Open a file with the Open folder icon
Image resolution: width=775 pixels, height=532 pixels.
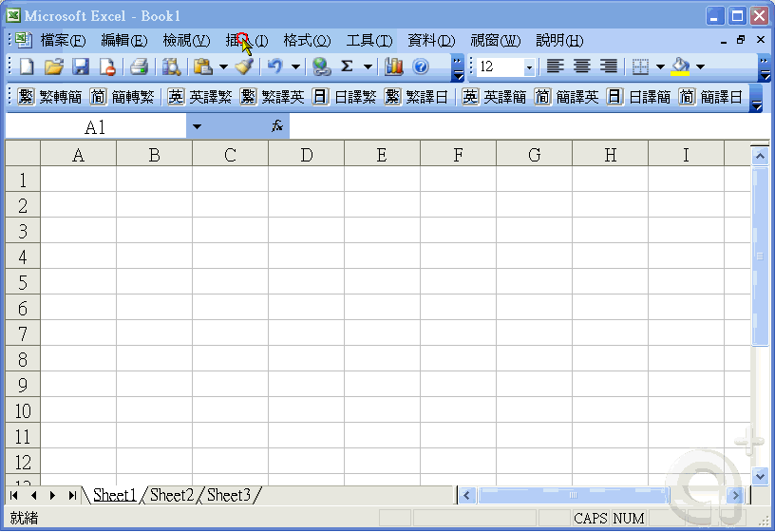point(54,66)
